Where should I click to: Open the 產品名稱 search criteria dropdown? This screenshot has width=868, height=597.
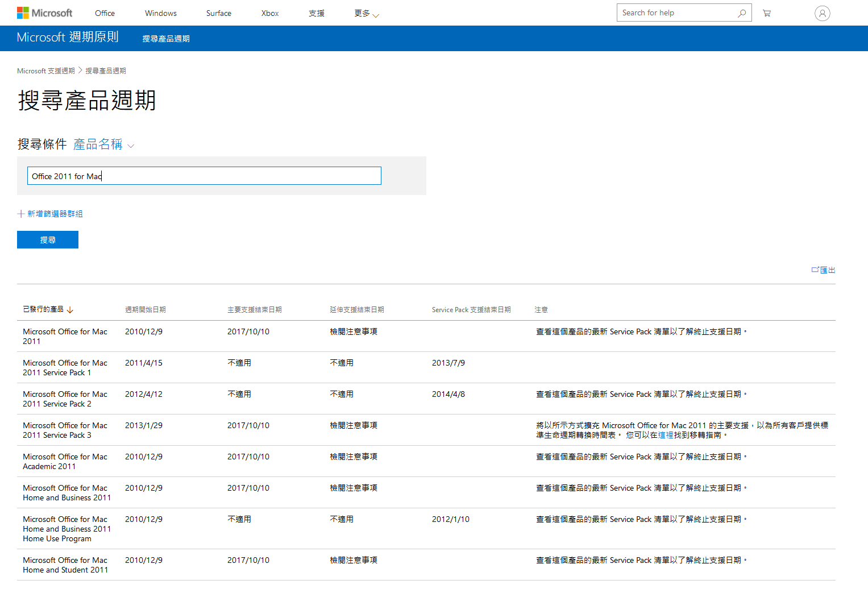coord(103,144)
